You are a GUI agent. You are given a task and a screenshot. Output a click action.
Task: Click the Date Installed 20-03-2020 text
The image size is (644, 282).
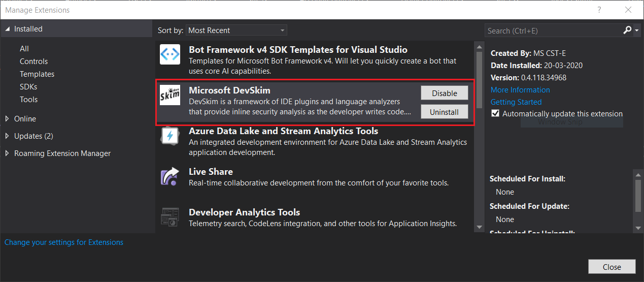click(x=536, y=66)
